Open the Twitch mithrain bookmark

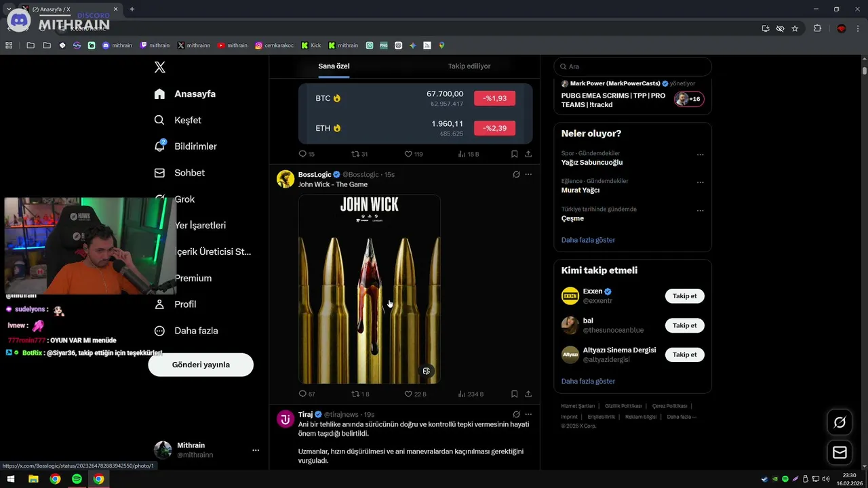[x=155, y=45]
